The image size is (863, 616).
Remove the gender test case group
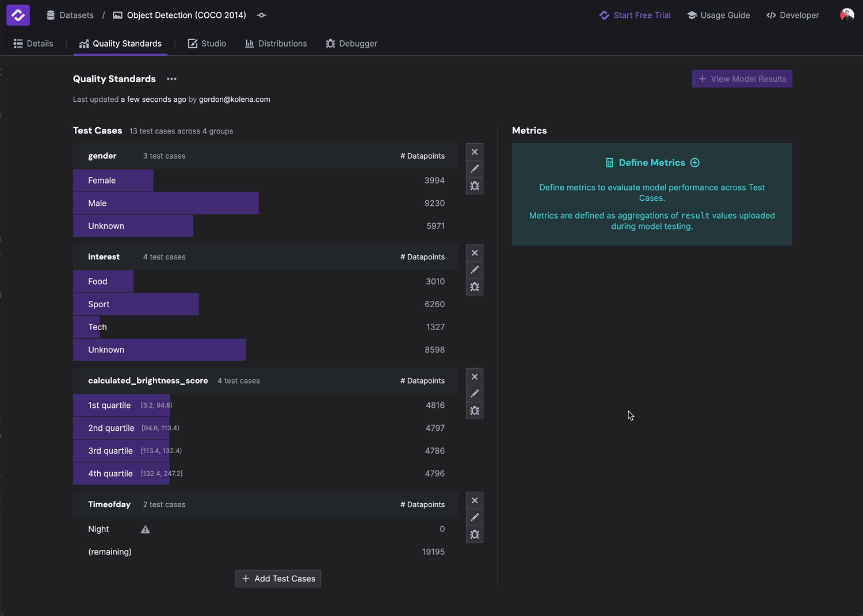click(x=475, y=152)
